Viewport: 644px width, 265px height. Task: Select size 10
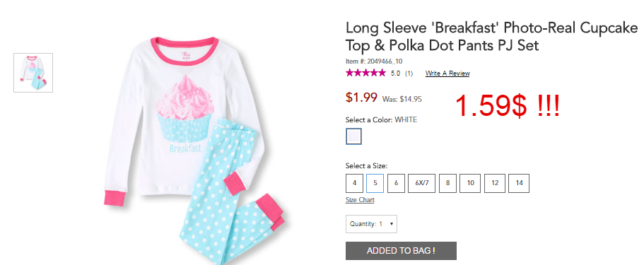(x=470, y=183)
